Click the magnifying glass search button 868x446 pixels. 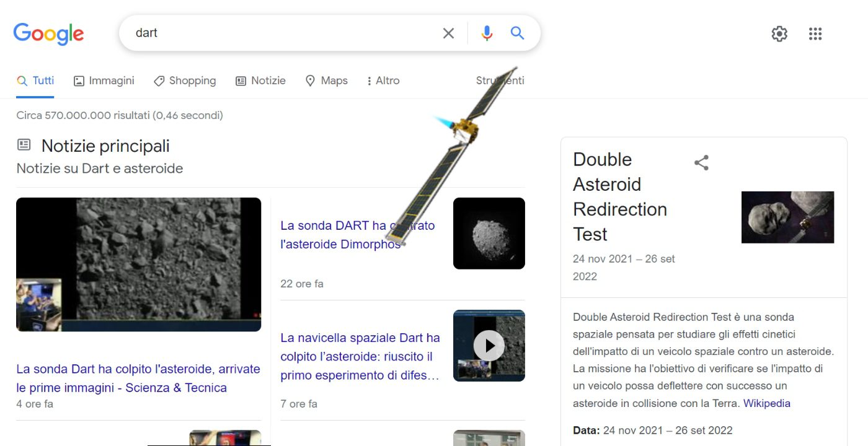pyautogui.click(x=517, y=33)
